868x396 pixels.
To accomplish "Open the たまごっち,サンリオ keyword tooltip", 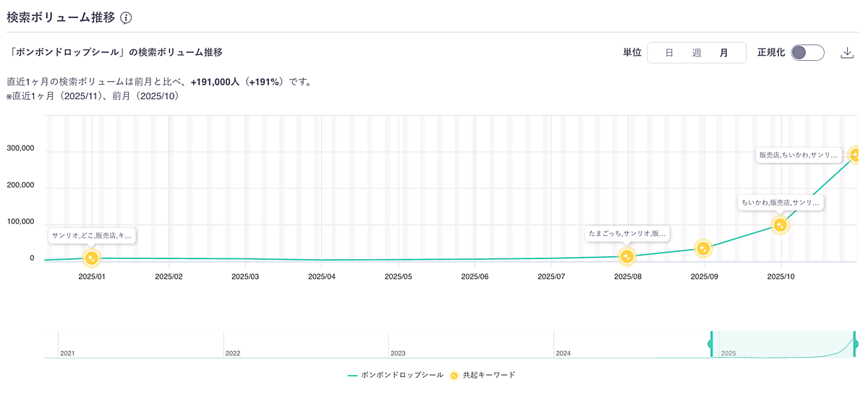I will (627, 234).
